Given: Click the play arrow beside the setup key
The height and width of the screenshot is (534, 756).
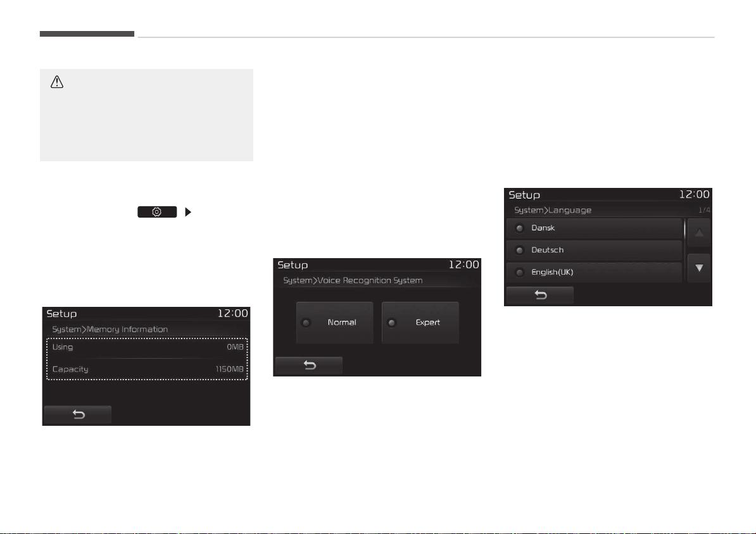Looking at the screenshot, I should (188, 212).
